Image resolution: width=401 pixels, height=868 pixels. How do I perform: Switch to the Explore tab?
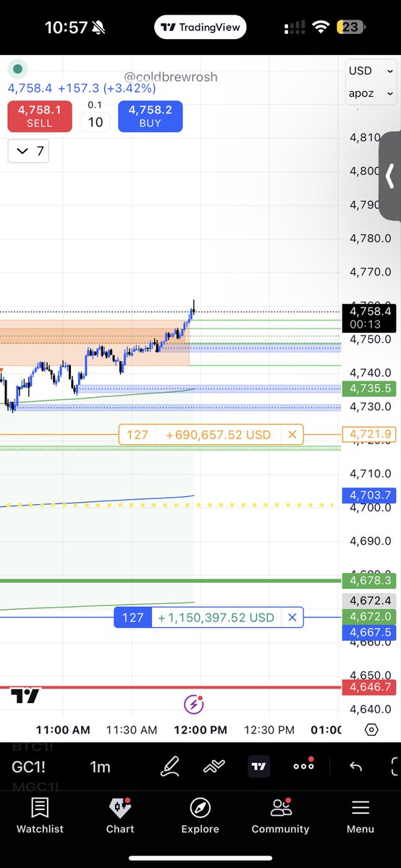click(200, 816)
